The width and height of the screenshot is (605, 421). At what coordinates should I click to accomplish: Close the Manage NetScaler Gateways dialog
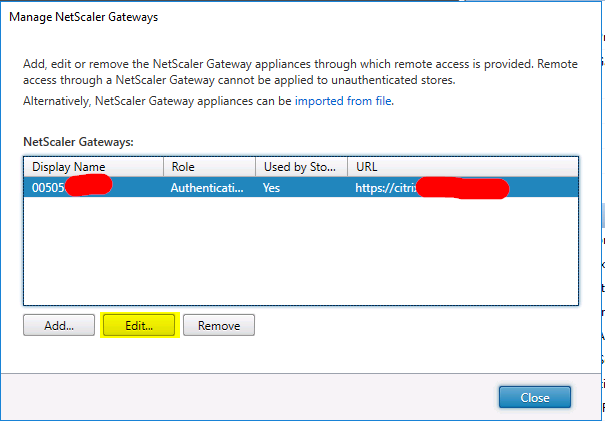pos(534,397)
